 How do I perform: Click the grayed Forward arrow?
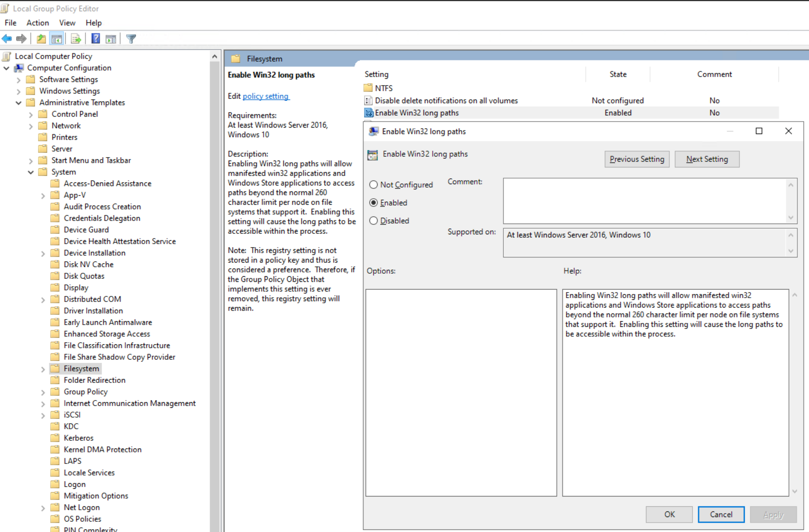click(21, 39)
